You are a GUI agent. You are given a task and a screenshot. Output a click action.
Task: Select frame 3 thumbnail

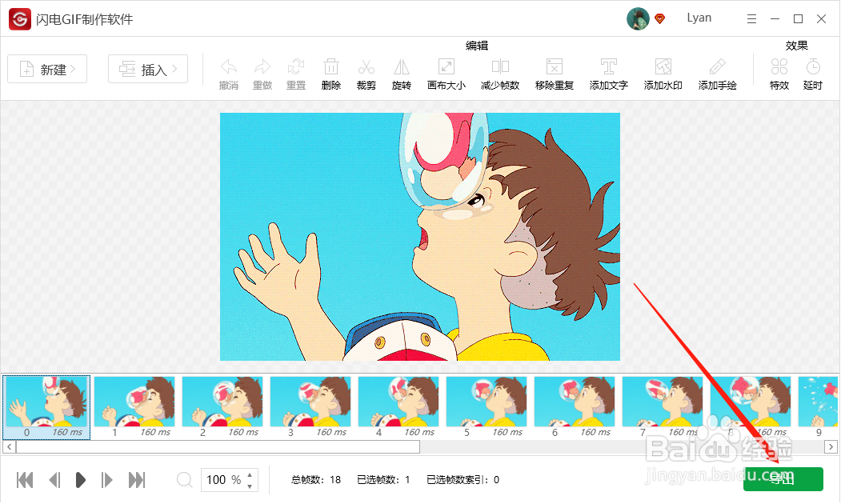[310, 402]
